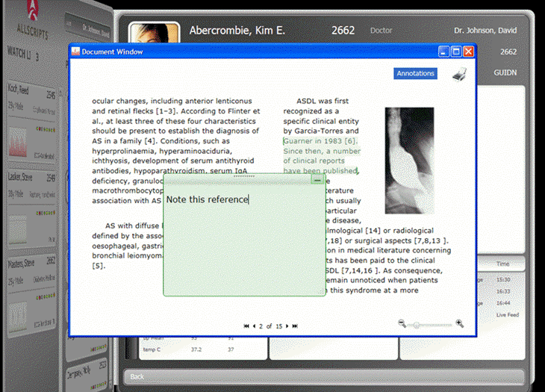Click the highlighted 'Guarner in 1983 [6]' text
Image resolution: width=545 pixels, height=392 pixels.
tap(320, 140)
